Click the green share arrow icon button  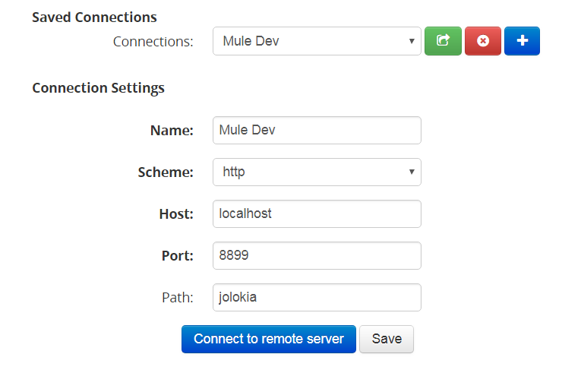443,41
